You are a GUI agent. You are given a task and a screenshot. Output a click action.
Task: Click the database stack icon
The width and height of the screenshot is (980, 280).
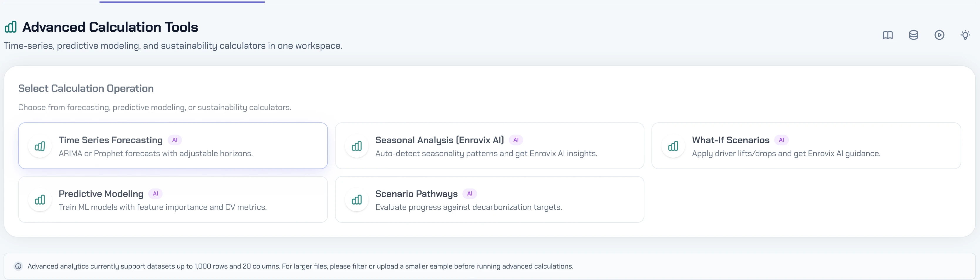pyautogui.click(x=913, y=35)
